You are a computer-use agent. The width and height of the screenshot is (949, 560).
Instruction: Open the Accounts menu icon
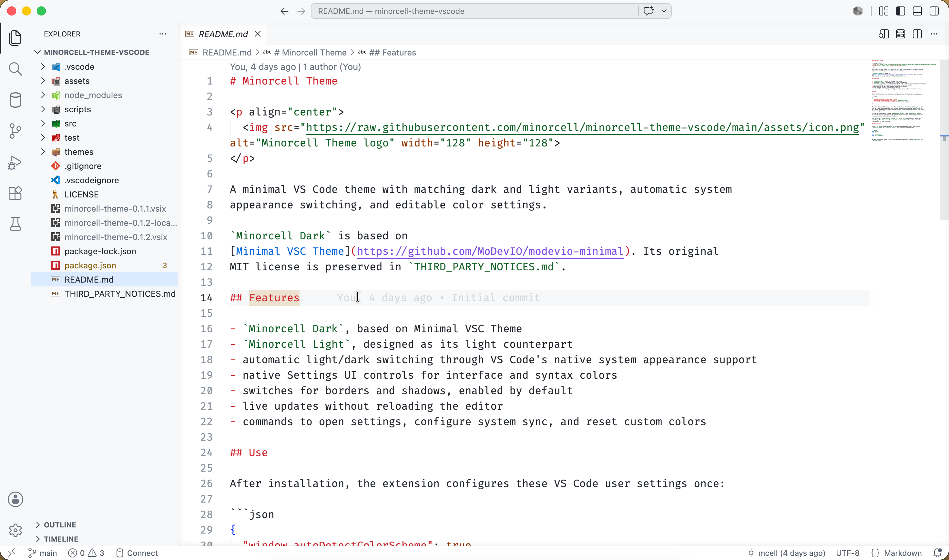tap(15, 499)
